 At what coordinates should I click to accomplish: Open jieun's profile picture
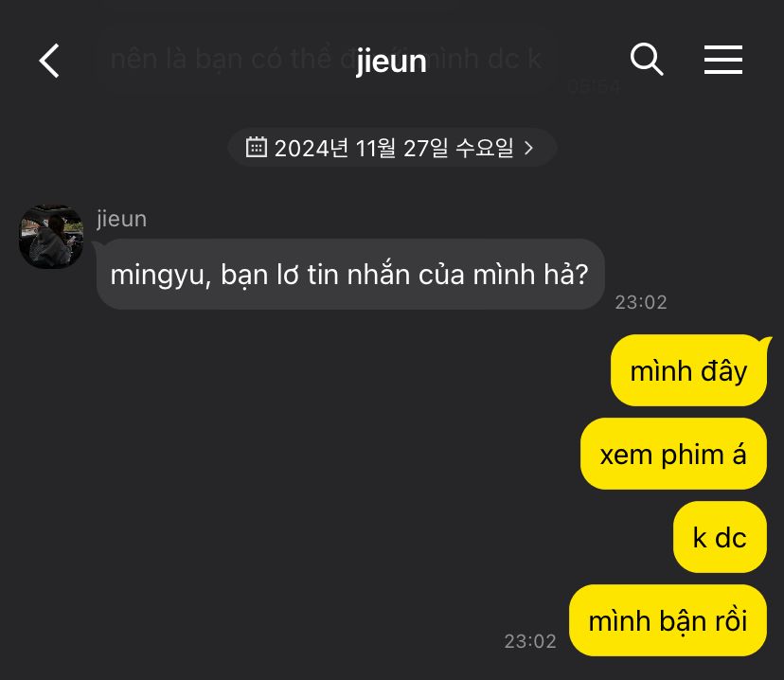click(51, 237)
